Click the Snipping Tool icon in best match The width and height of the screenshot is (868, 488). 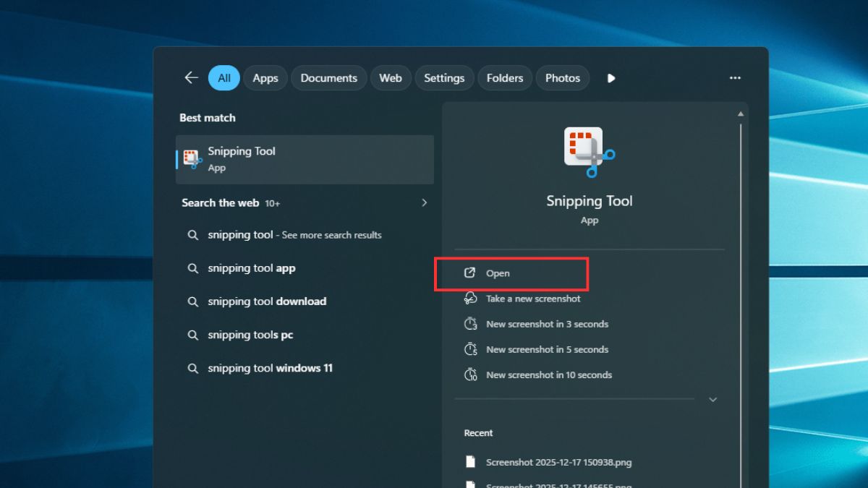point(192,159)
